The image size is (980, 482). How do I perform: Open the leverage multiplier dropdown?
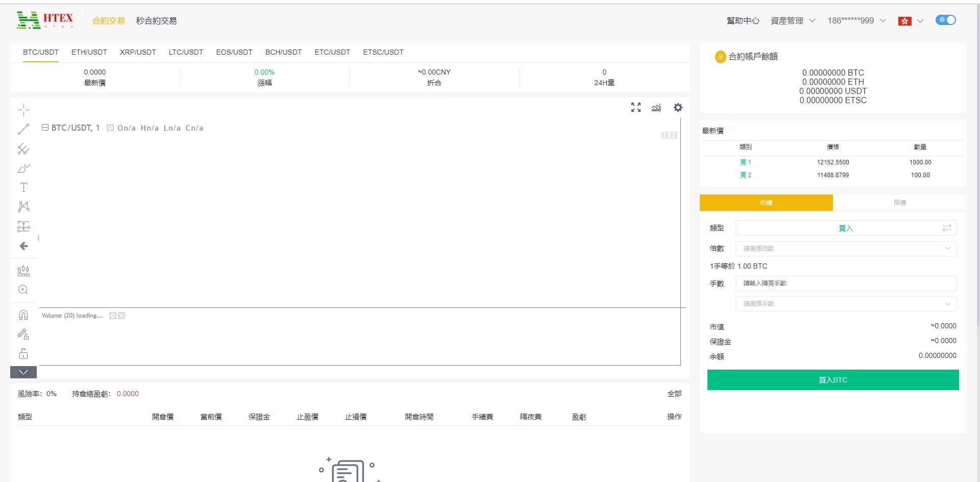tap(845, 249)
